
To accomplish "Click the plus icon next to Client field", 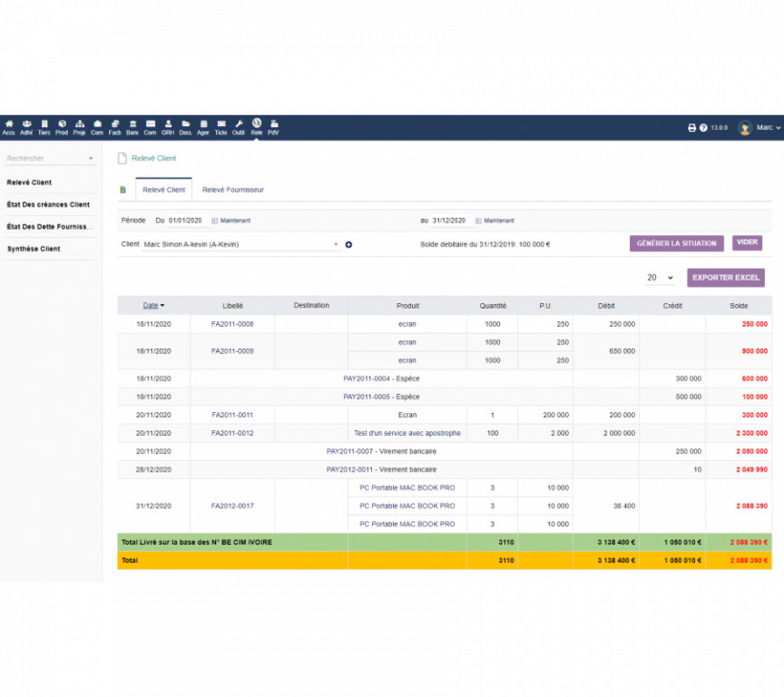I will click(x=348, y=244).
